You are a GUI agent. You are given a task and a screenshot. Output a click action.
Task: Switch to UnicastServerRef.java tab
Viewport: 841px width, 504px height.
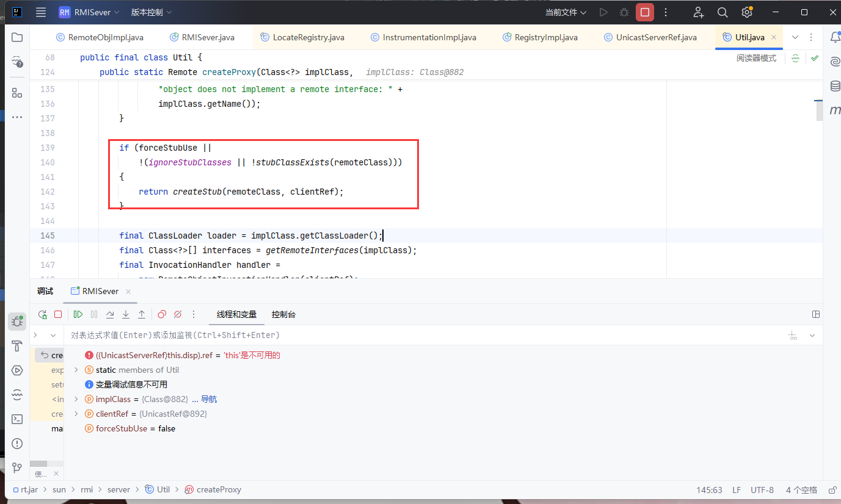click(x=656, y=37)
